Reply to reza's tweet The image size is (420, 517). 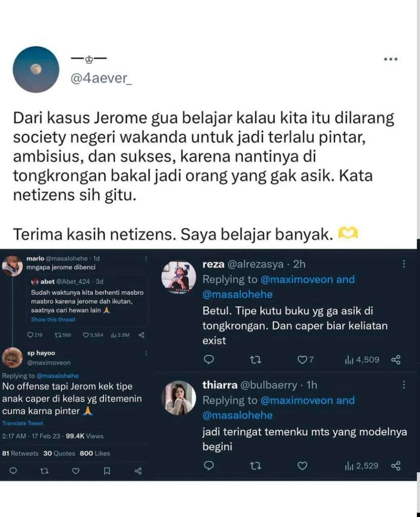pos(209,359)
